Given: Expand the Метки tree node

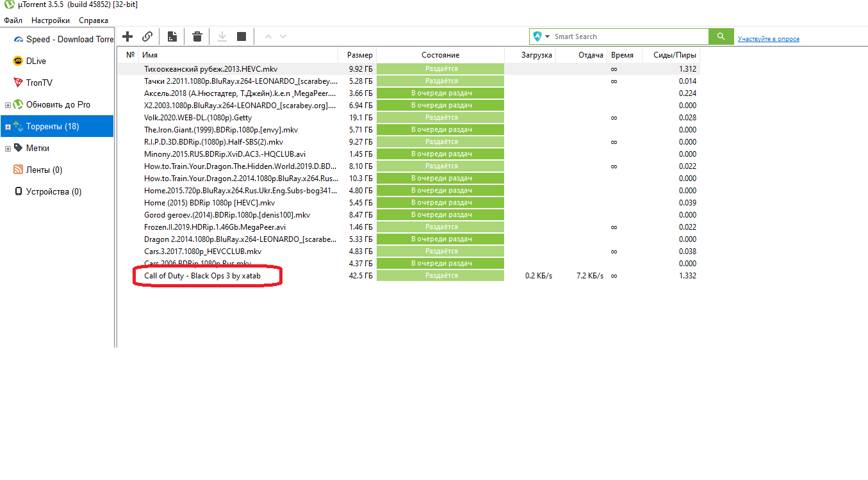Looking at the screenshot, I should pyautogui.click(x=8, y=148).
